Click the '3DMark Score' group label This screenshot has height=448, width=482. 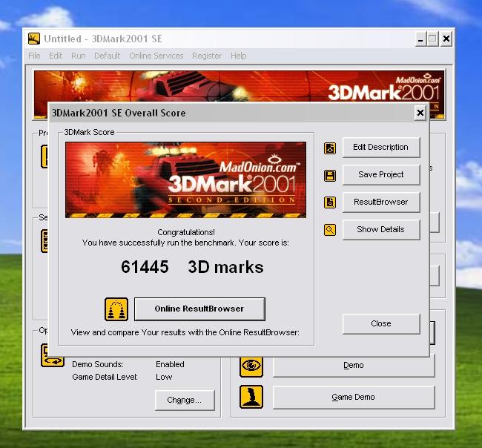pyautogui.click(x=89, y=132)
